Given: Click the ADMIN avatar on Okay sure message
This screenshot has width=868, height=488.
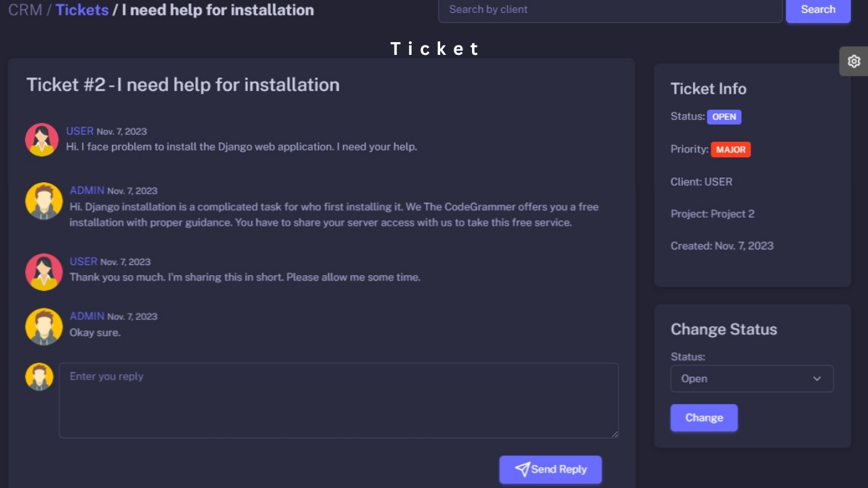Looking at the screenshot, I should tap(43, 326).
